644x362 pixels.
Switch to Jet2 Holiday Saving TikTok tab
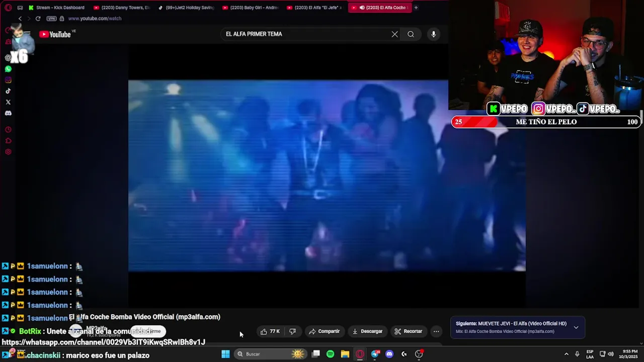(186, 8)
